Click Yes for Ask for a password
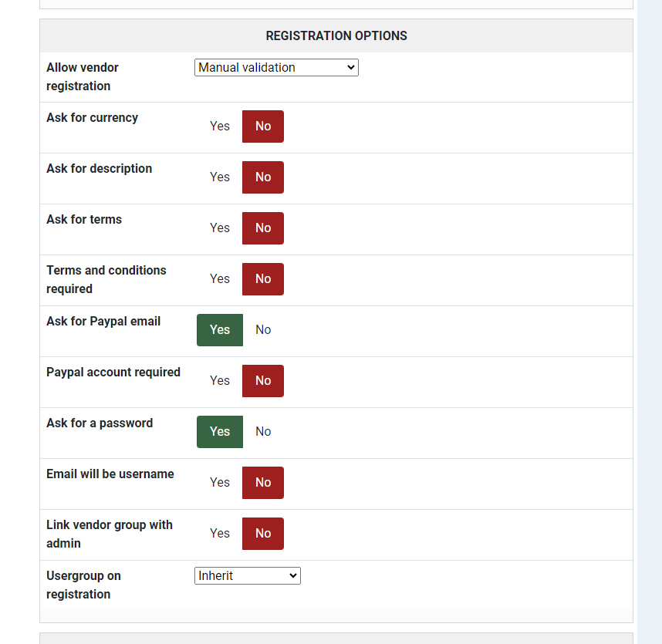Screen dimensions: 662x644 click(220, 432)
